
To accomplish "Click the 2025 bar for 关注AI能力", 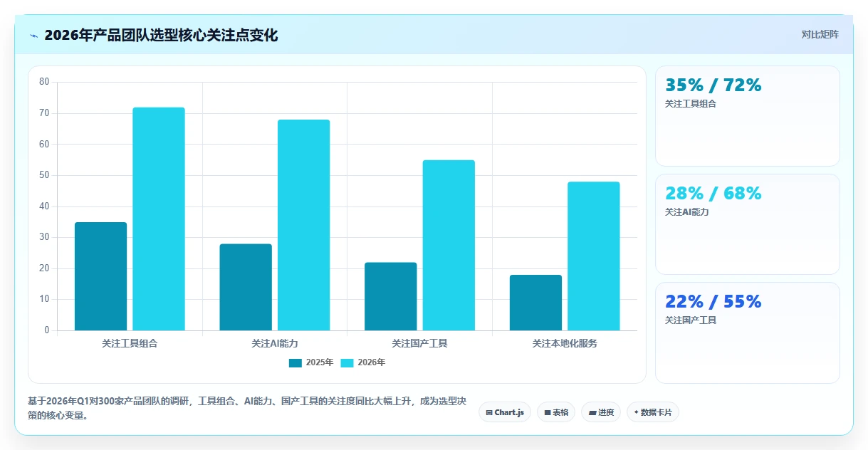I will (x=246, y=287).
